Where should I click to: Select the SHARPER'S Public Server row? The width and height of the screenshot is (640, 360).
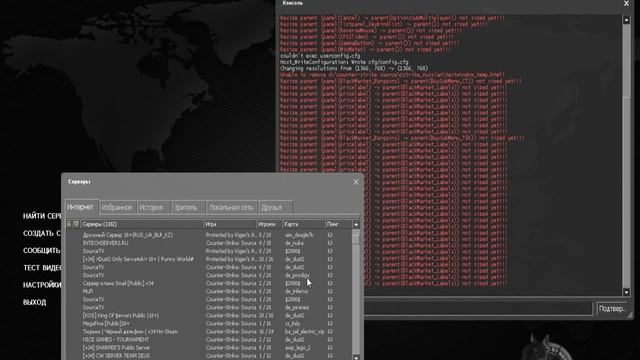tap(209, 348)
